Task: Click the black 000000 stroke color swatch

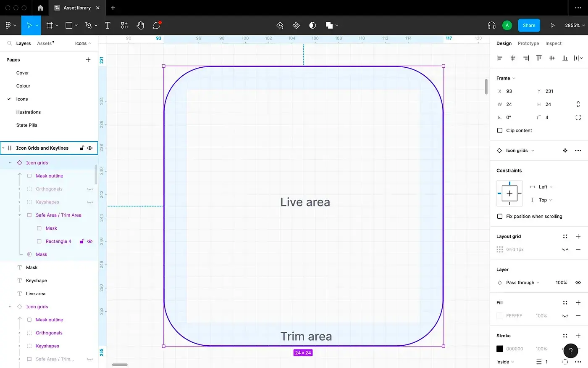Action: pos(500,349)
